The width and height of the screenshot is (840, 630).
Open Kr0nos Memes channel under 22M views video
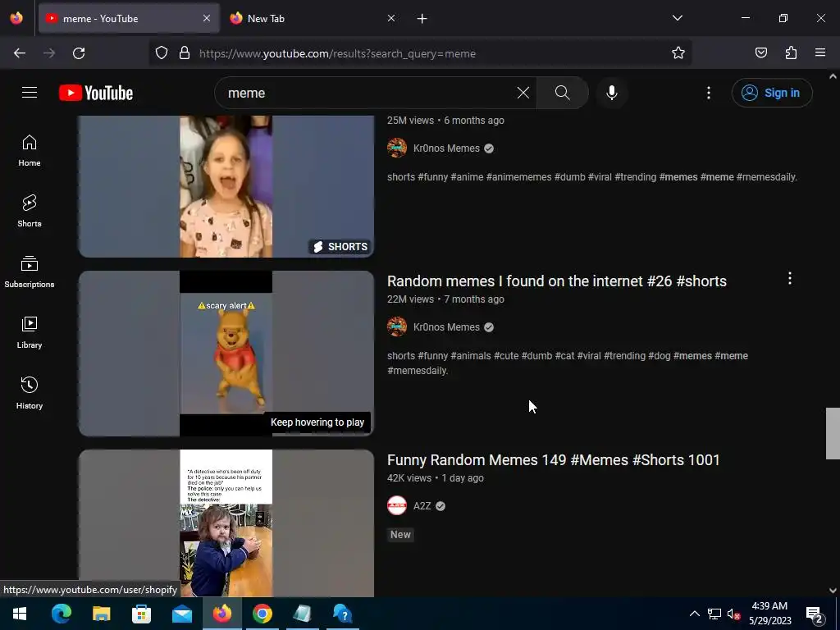click(x=446, y=327)
